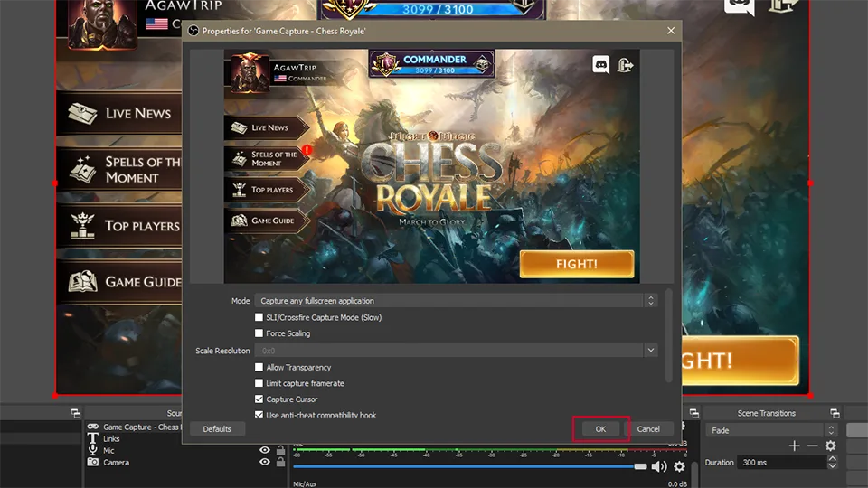Click the Scale Resolution 0x0 field
The width and height of the screenshot is (868, 488).
[449, 351]
